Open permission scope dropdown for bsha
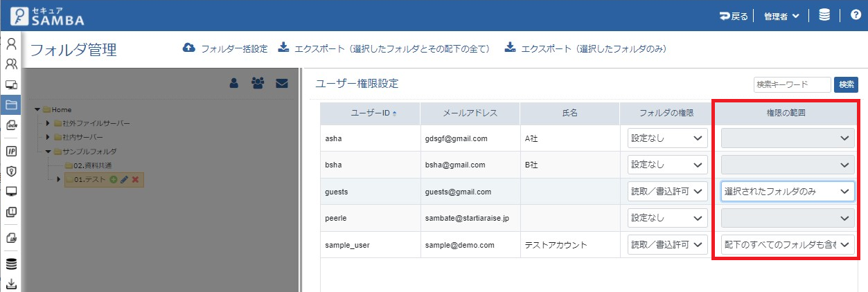This screenshot has width=868, height=292. [788, 165]
